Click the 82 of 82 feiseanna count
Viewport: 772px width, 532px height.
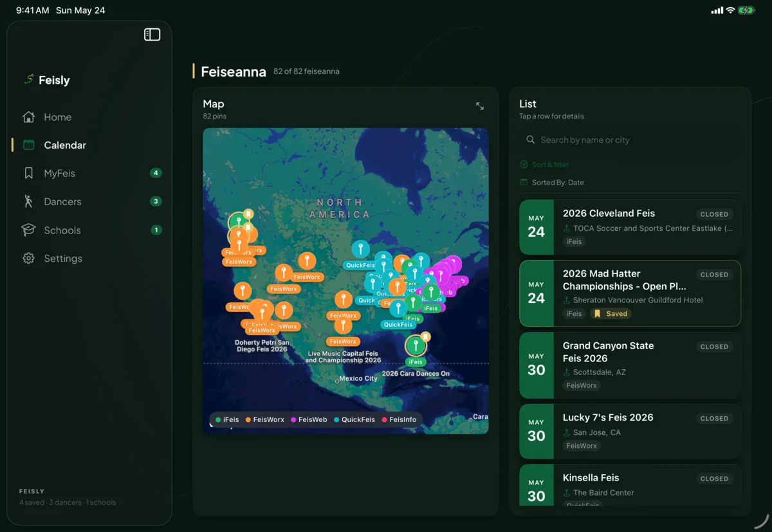pos(306,71)
